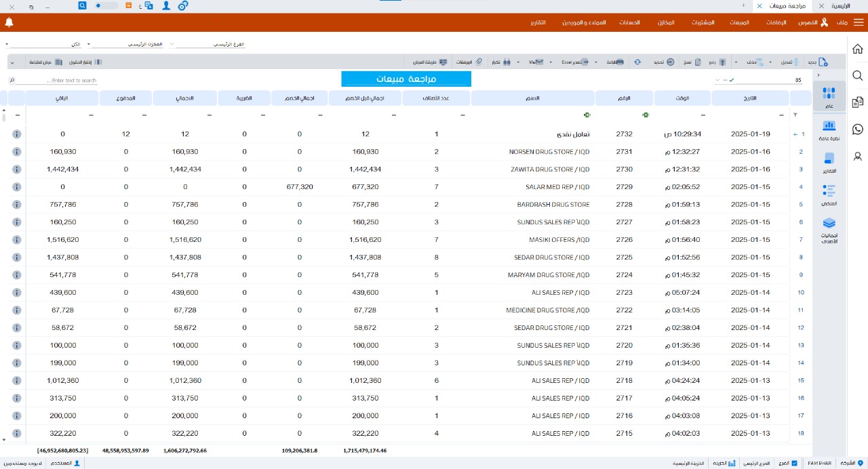Viewport: 868px width, 469px height.
Task: Expand the main branch (الفرع الرئيسي) dropdown
Action: coord(171,44)
